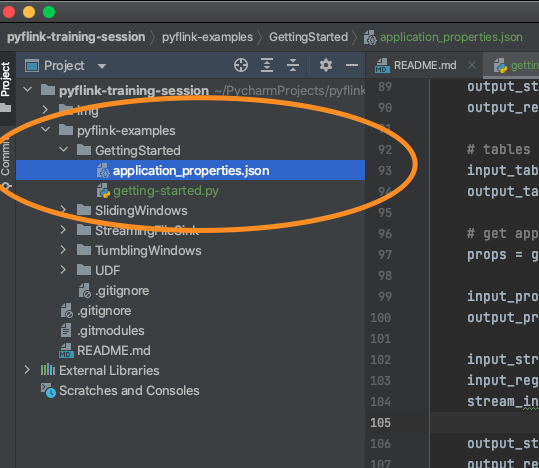Click the Select Opened File crosshair icon
Viewport: 539px width, 468px height.
coord(241,65)
